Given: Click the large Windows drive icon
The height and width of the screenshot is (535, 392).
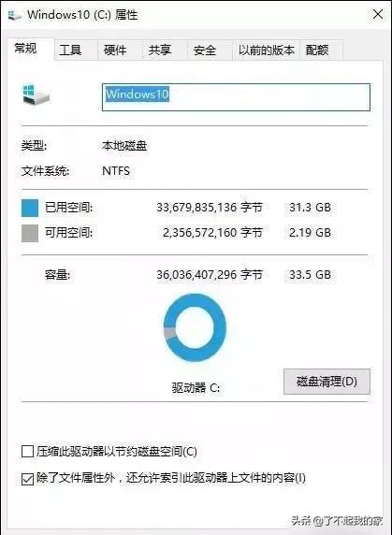Looking at the screenshot, I should click(36, 94).
